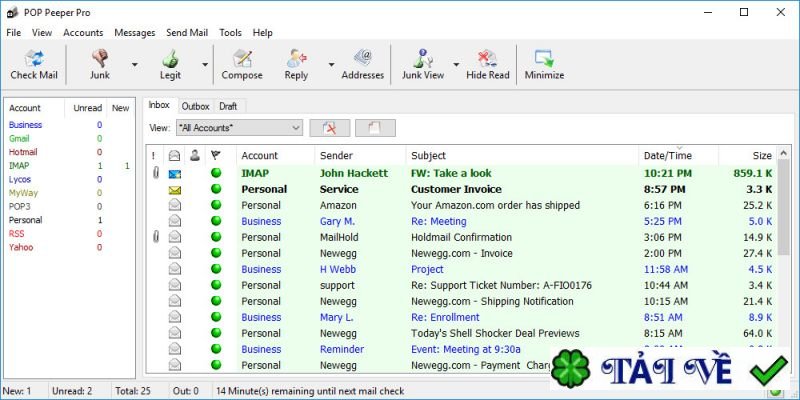Click the POP Peeper app icon in title bar
This screenshot has height=400, width=800.
(x=12, y=12)
